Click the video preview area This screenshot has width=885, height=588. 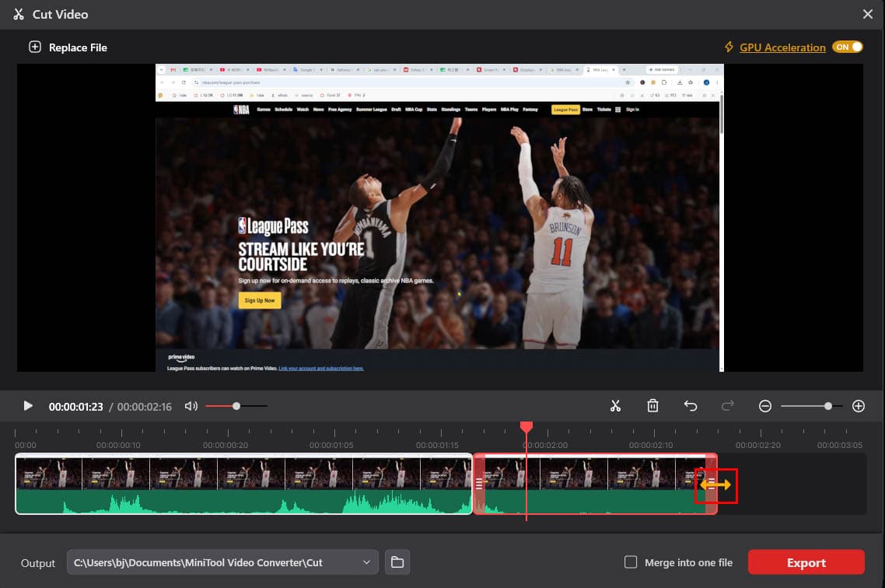[x=439, y=218]
